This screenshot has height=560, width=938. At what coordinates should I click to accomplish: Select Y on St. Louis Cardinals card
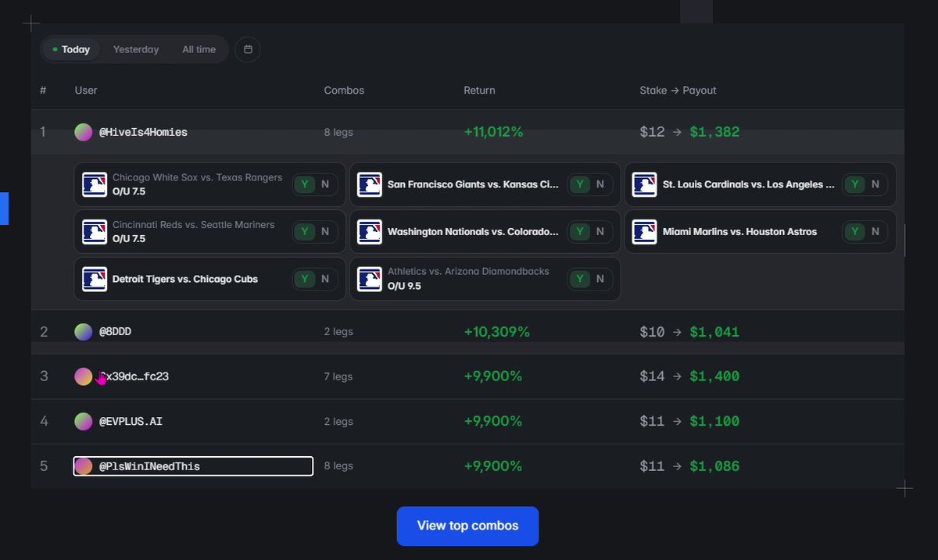click(x=855, y=184)
